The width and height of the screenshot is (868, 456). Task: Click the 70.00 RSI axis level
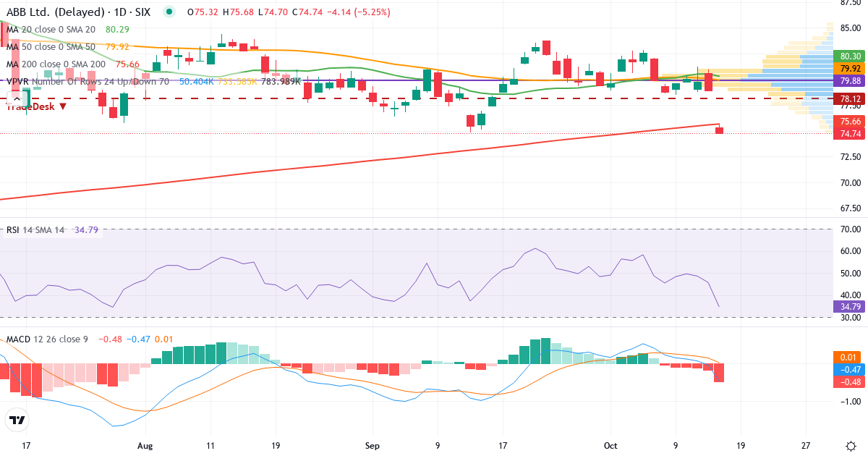tap(851, 229)
